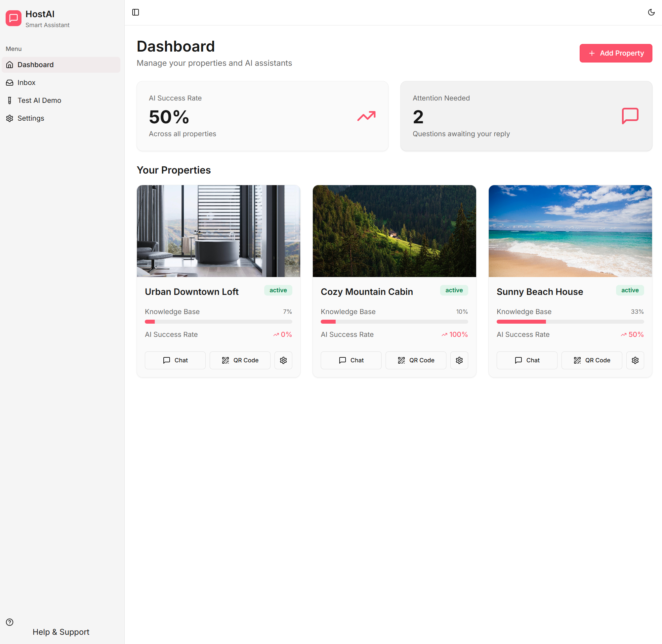662x644 pixels.
Task: Open settings gear for Urban Downtown Loft
Action: click(283, 360)
